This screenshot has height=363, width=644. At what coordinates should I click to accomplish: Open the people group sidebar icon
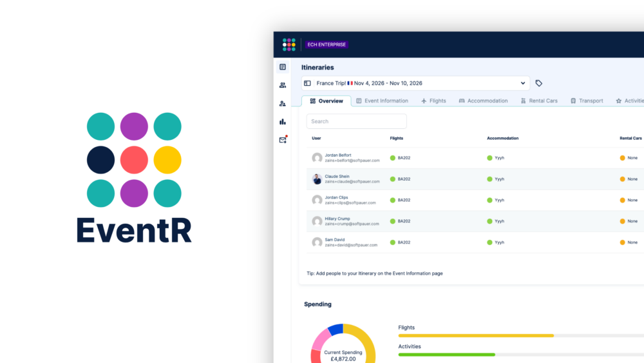(283, 85)
